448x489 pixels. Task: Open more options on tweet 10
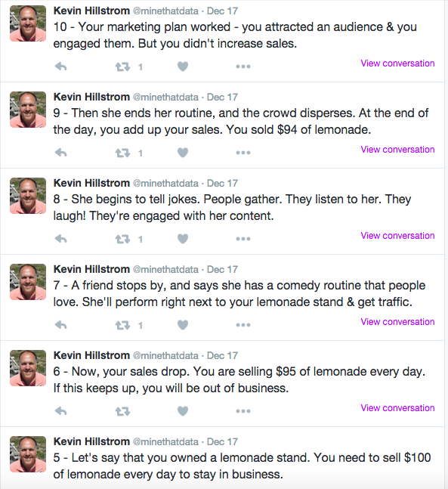coord(243,67)
